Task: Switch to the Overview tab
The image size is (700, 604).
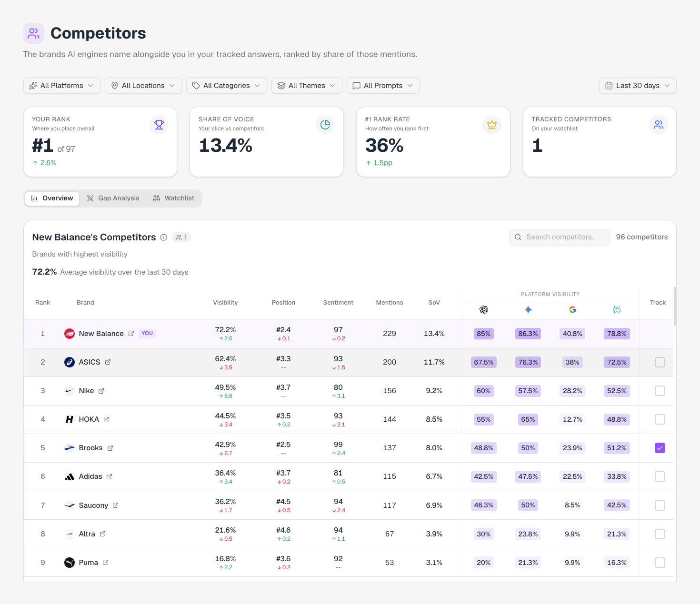Action: (52, 198)
